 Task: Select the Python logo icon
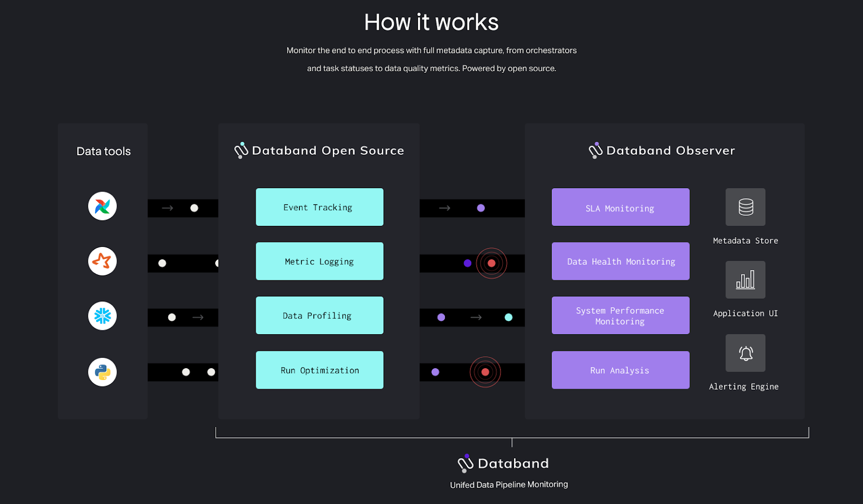[x=102, y=372]
